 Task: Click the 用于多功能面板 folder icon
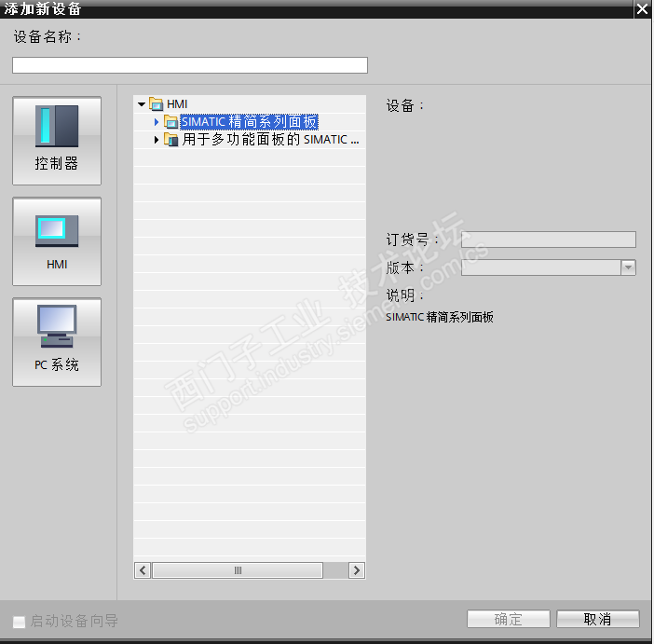171,140
